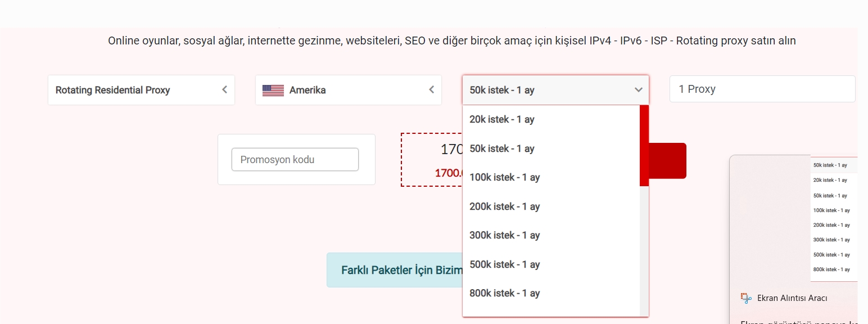Open the Farklı Paketler İçin banner
The width and height of the screenshot is (868, 324).
click(x=395, y=270)
